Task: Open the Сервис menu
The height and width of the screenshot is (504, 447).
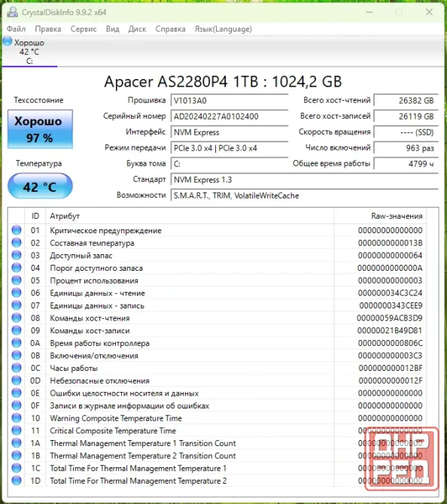Action: 84,29
